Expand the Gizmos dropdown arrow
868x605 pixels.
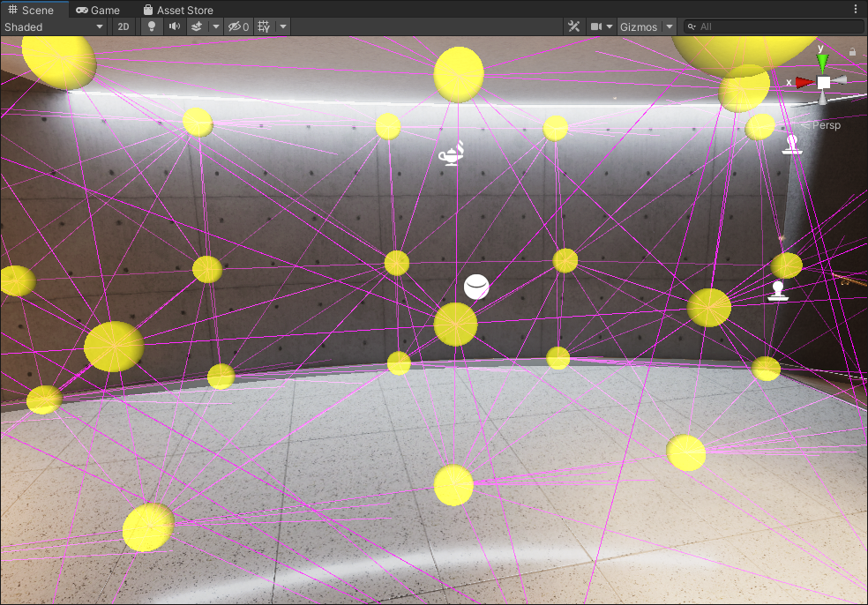670,26
